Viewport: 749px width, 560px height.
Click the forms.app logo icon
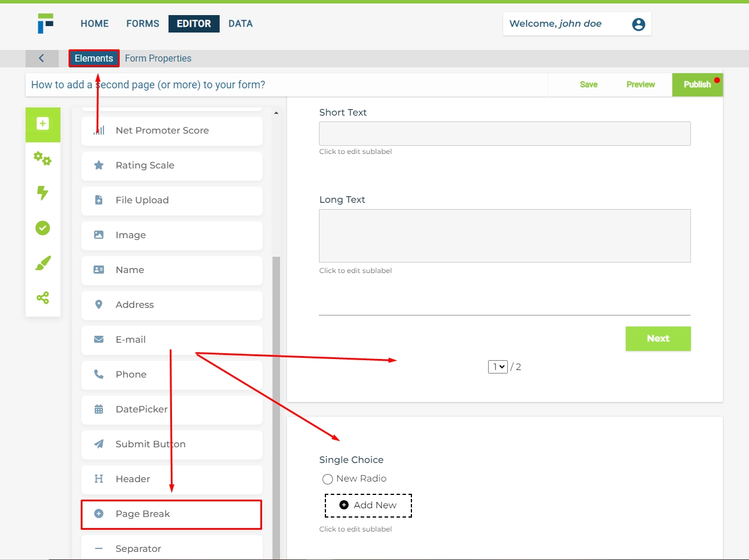pyautogui.click(x=45, y=23)
